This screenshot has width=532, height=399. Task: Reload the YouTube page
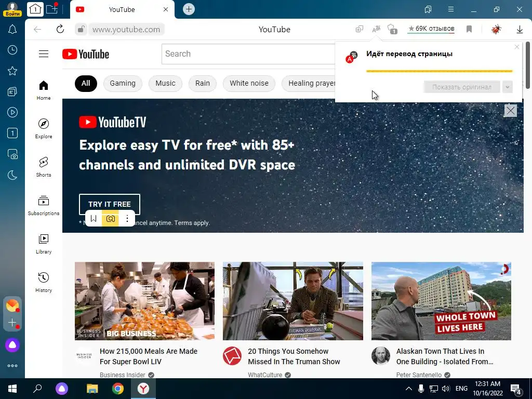60,29
